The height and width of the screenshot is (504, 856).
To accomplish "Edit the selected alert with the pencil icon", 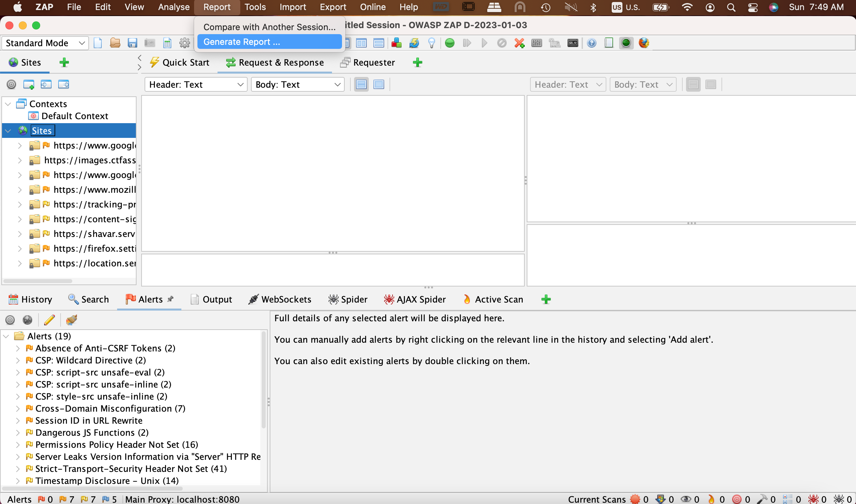I will coord(50,320).
